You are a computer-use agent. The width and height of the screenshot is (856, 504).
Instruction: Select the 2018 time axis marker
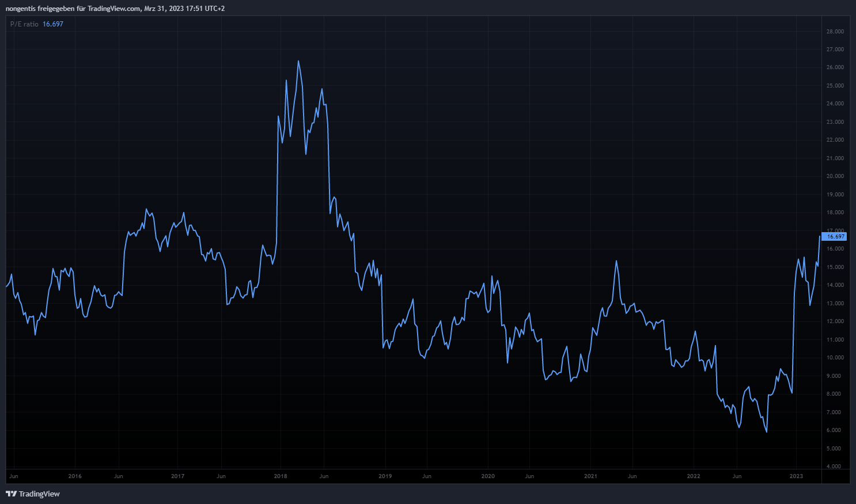[x=281, y=476]
